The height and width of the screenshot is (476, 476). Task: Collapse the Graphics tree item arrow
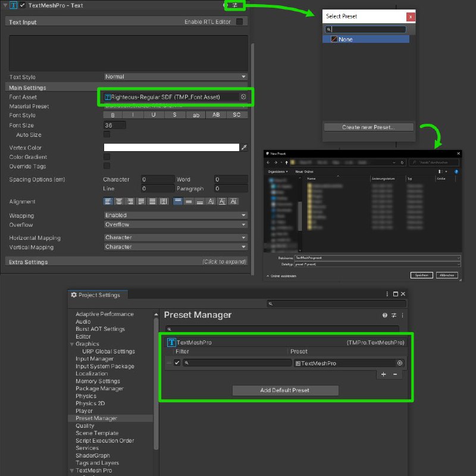click(x=72, y=344)
